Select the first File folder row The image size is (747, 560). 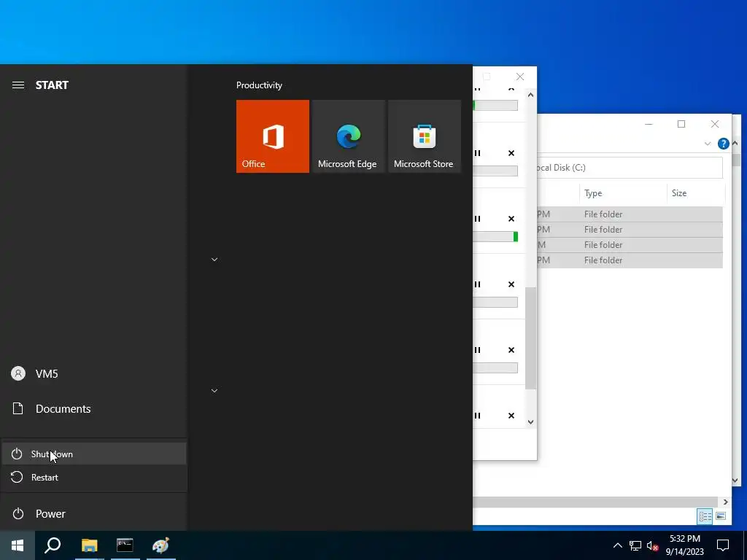click(x=630, y=214)
